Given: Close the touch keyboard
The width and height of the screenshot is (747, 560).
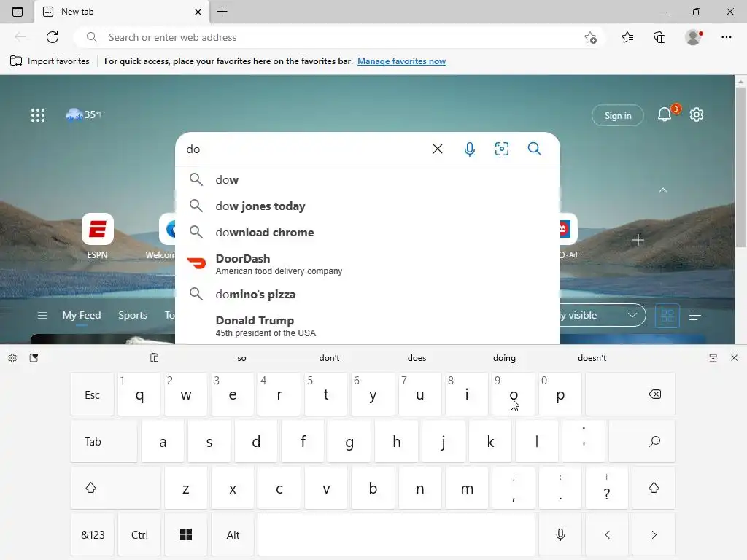Looking at the screenshot, I should click(x=734, y=357).
